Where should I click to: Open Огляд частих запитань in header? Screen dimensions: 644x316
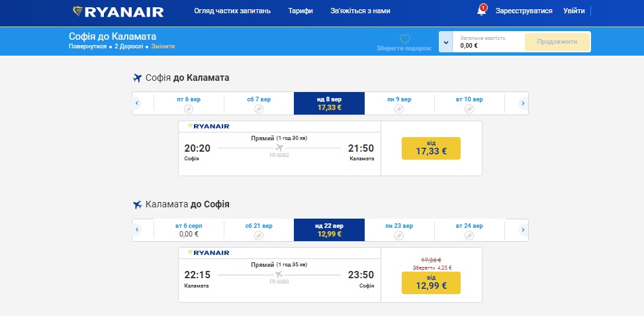point(232,11)
